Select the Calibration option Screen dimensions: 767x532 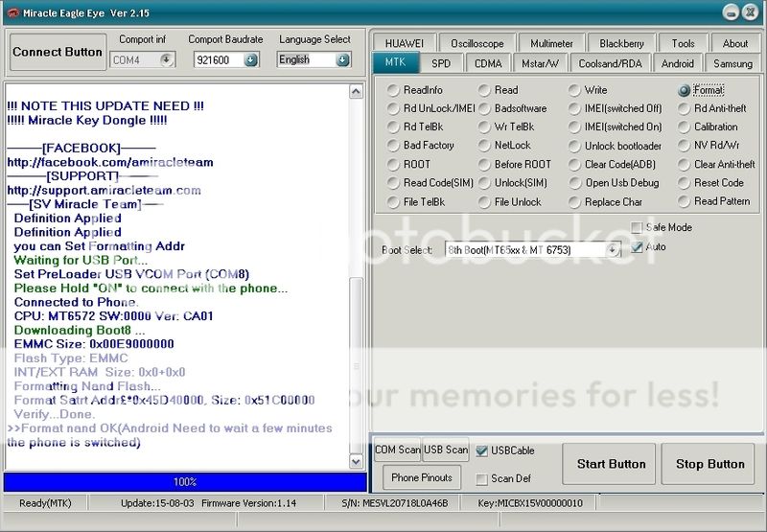pyautogui.click(x=708, y=127)
